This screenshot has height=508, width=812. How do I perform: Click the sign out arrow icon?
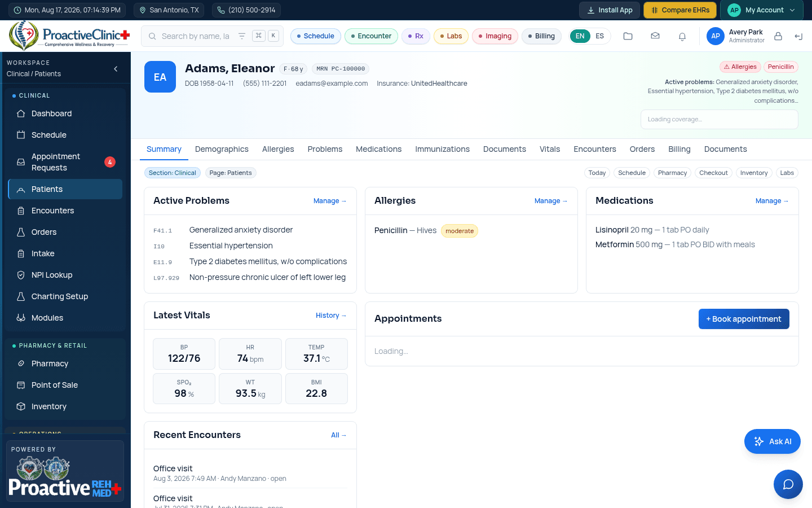(798, 36)
